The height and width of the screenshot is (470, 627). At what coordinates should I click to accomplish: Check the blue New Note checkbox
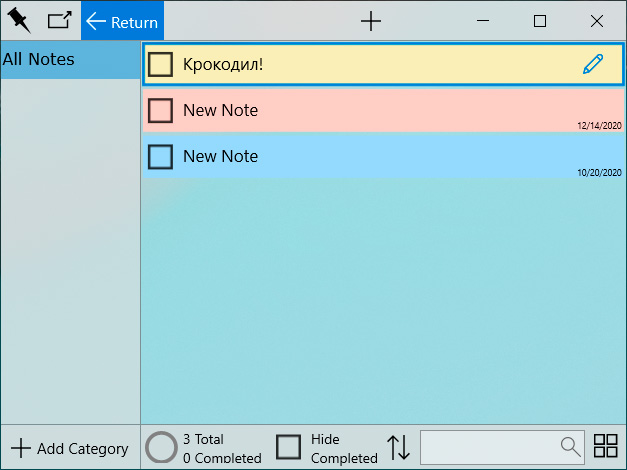[x=161, y=156]
